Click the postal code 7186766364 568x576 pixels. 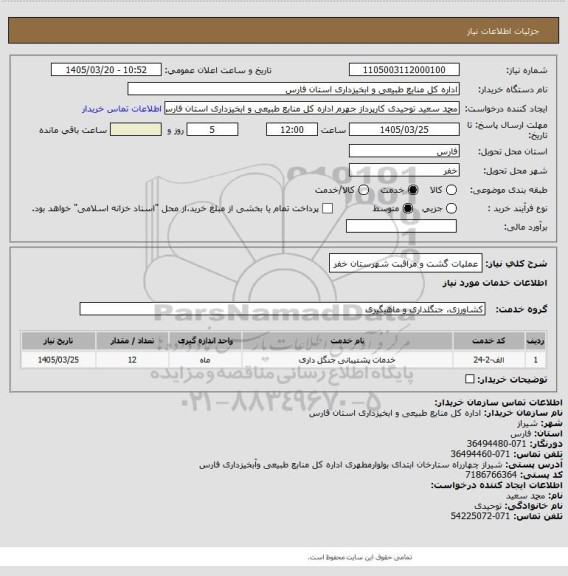tap(491, 475)
